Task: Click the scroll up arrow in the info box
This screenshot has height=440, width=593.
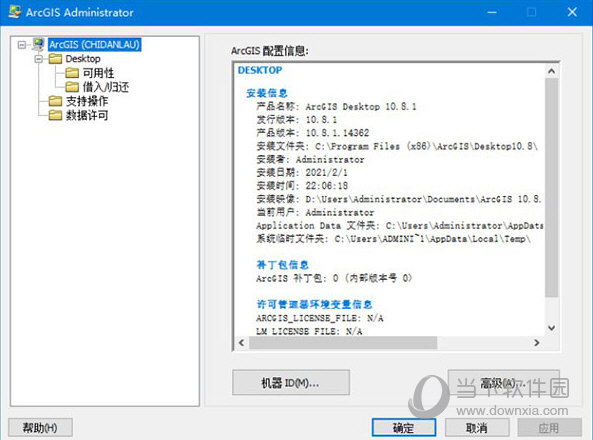Action: [551, 71]
